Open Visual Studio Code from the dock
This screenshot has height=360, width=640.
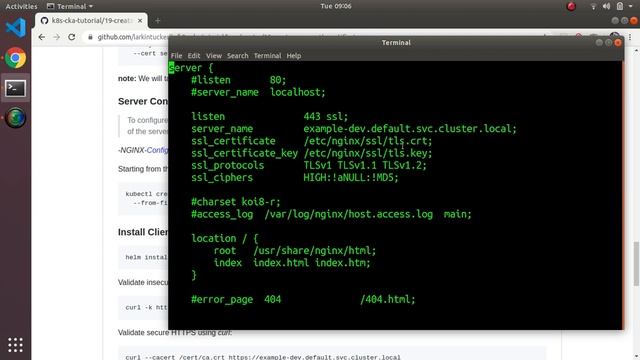point(16,28)
